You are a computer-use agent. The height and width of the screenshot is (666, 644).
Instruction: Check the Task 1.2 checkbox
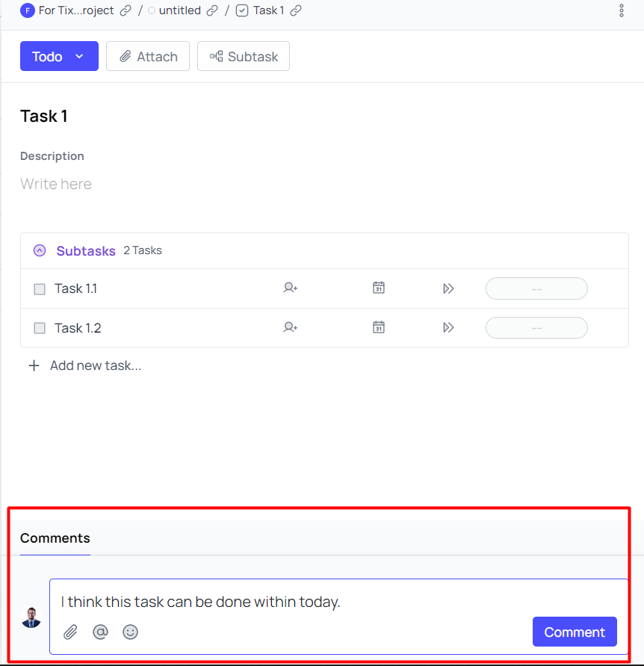pyautogui.click(x=40, y=328)
